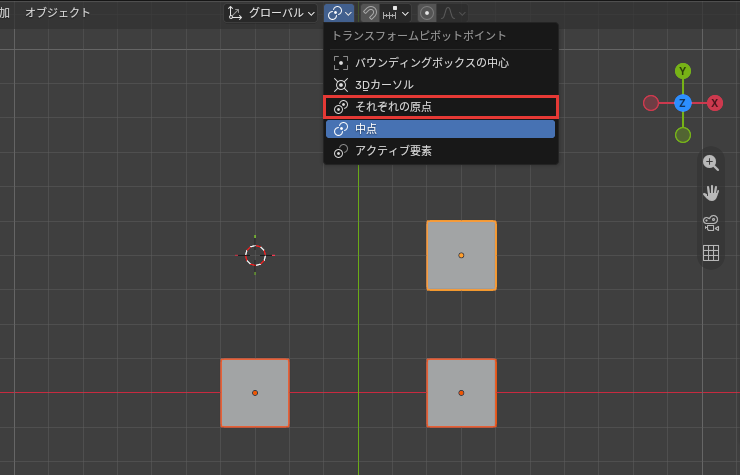Click the zoom view magnifier icon
This screenshot has width=740, height=475.
[711, 163]
